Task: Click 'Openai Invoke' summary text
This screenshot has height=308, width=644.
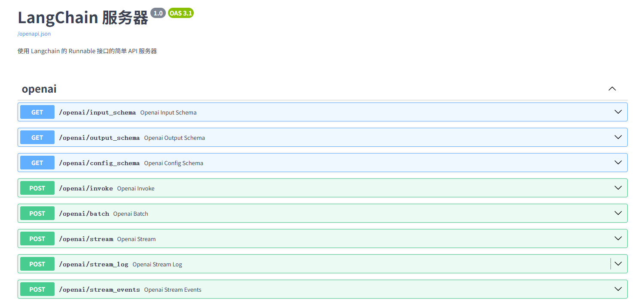Action: click(x=136, y=188)
